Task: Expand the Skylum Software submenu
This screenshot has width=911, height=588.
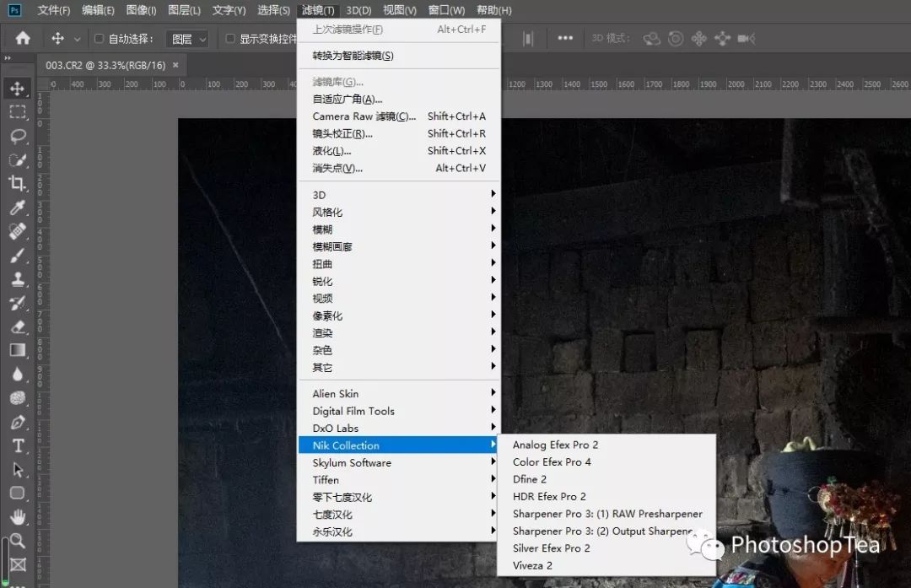Action: [398, 462]
